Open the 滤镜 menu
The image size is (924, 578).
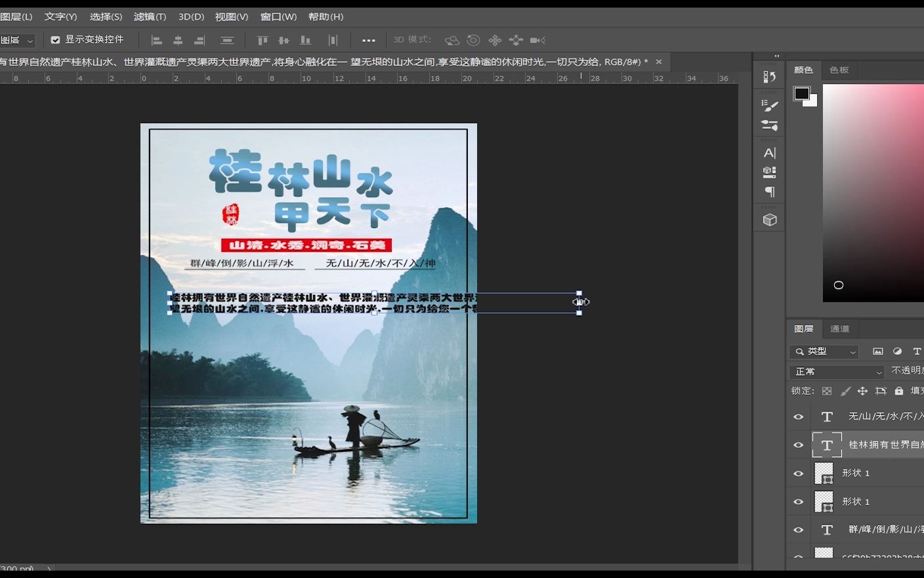(x=150, y=16)
